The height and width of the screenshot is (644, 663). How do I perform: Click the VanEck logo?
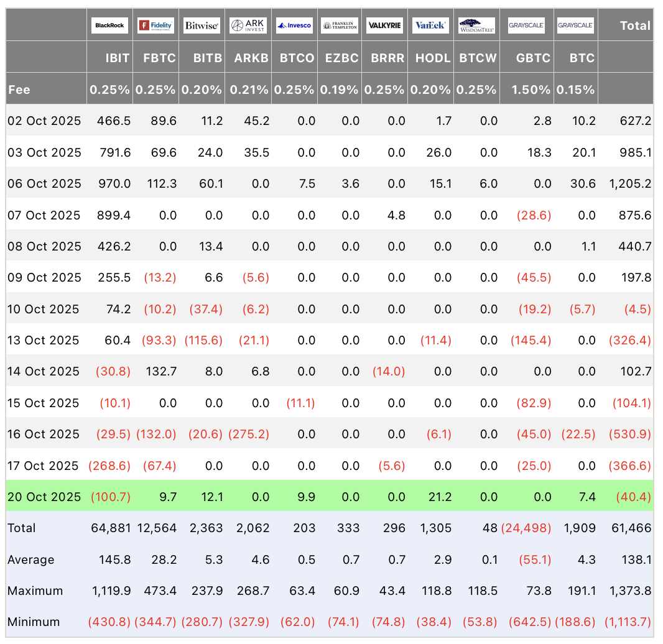[x=431, y=25]
